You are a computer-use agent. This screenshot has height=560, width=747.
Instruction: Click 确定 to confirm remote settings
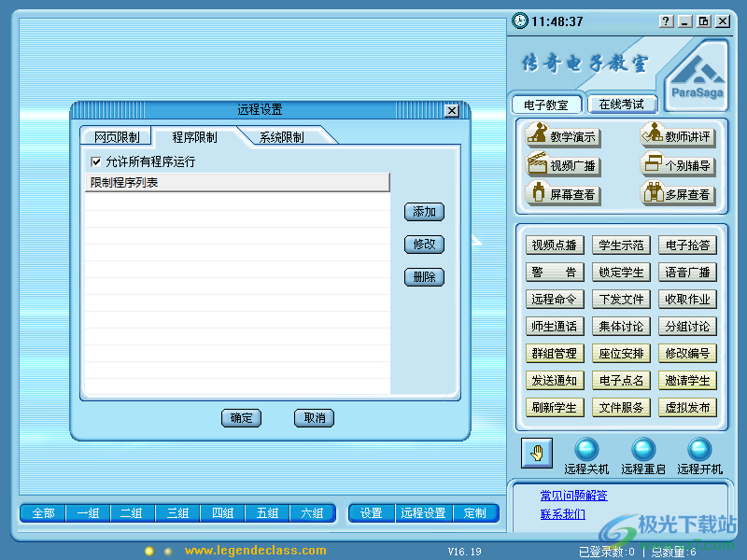point(241,418)
